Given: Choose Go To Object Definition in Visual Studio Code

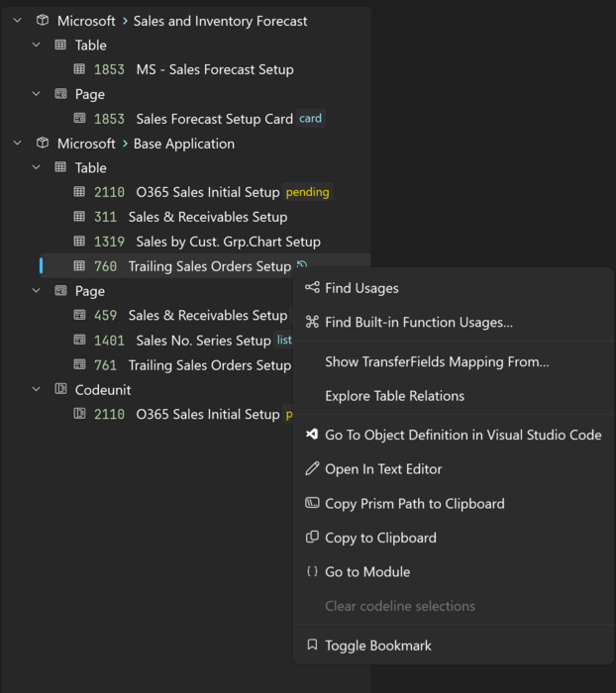Looking at the screenshot, I should (455, 435).
